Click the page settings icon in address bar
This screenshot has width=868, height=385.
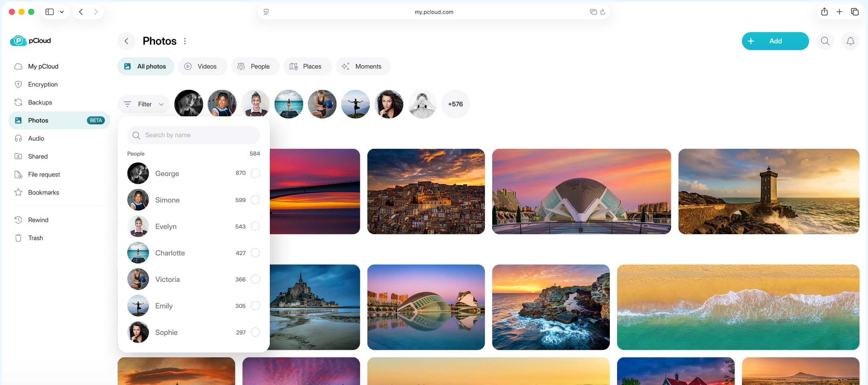266,12
